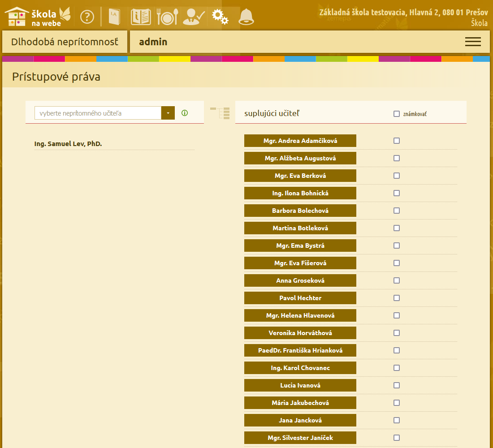Select teacher Anna Groseková button
The width and height of the screenshot is (493, 448).
pyautogui.click(x=300, y=280)
